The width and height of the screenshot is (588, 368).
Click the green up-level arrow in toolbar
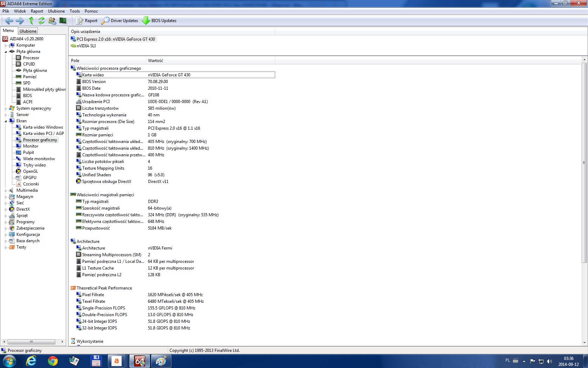coord(31,21)
